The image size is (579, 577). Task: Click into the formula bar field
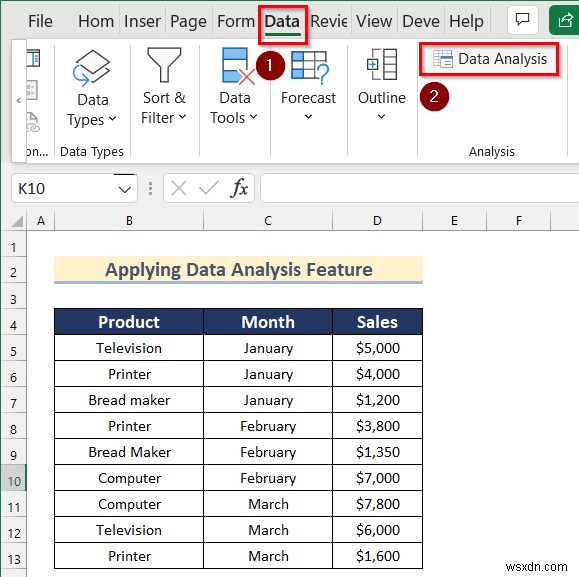point(419,189)
